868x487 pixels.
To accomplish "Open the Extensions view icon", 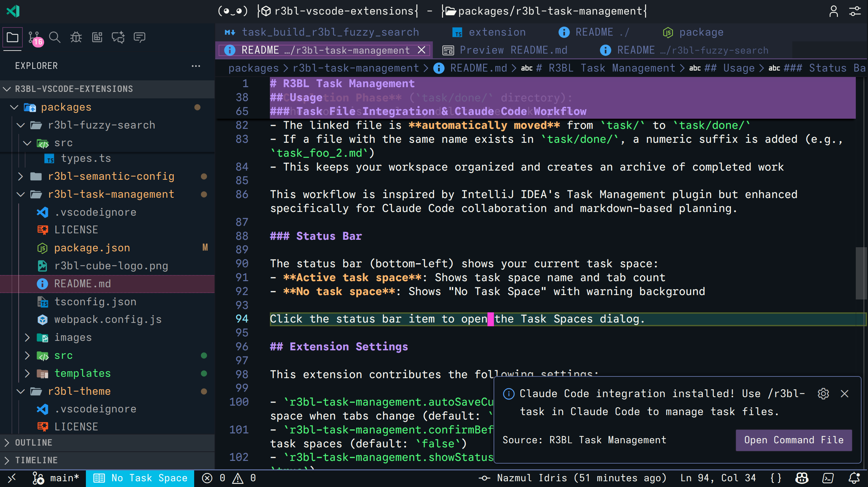I will pos(97,37).
